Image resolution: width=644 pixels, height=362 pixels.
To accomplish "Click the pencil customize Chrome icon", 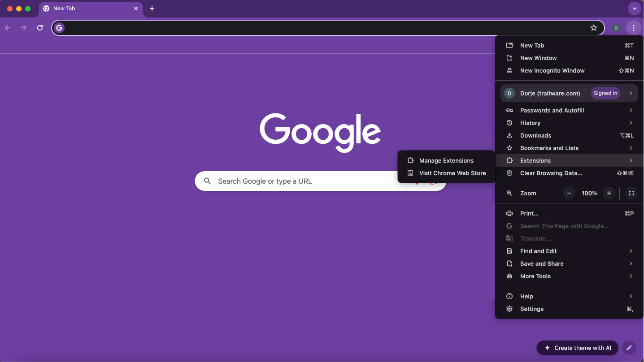I will pos(629,348).
